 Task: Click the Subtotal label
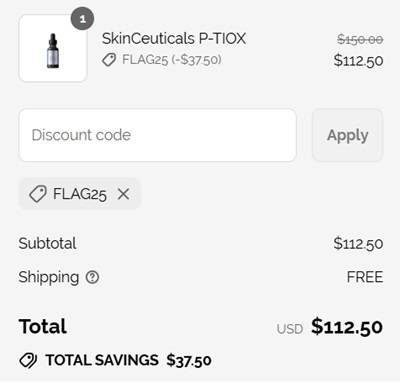click(47, 243)
